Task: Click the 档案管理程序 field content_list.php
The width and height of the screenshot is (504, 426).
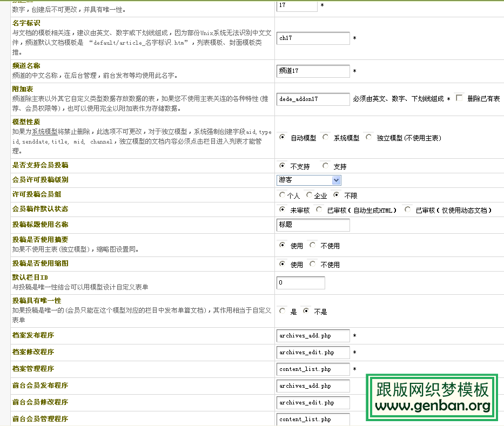Action: 313,369
